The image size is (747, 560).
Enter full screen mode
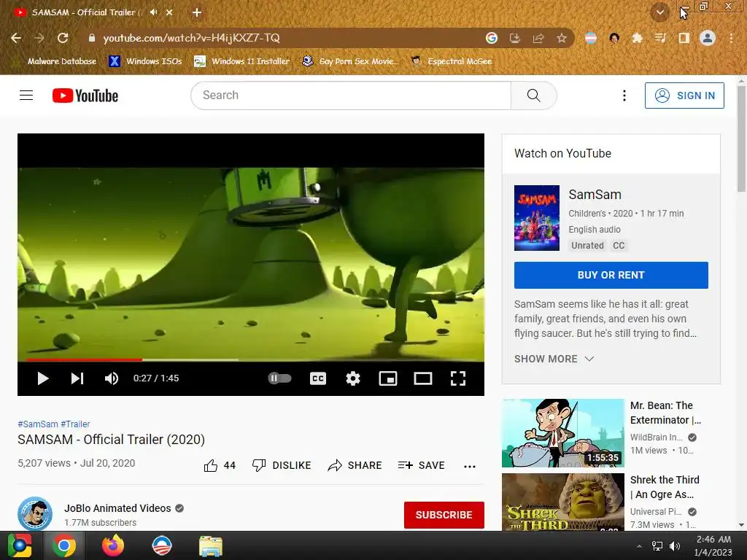458,378
